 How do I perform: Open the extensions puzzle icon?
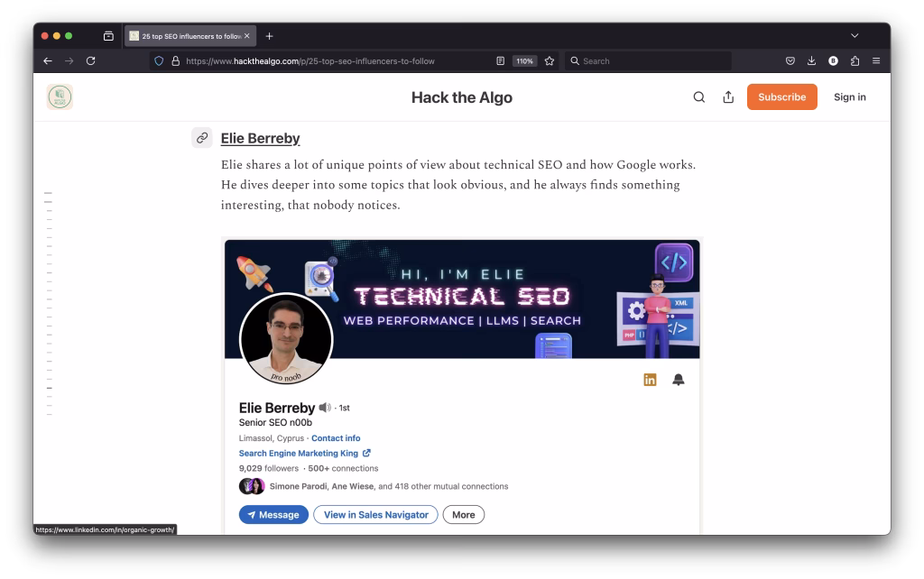point(855,60)
